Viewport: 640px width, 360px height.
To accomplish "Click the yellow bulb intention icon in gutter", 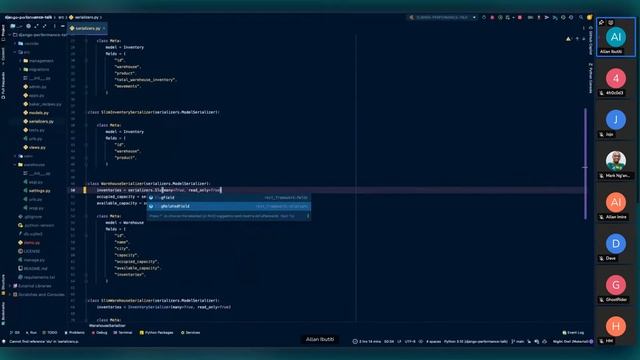I will tap(85, 190).
